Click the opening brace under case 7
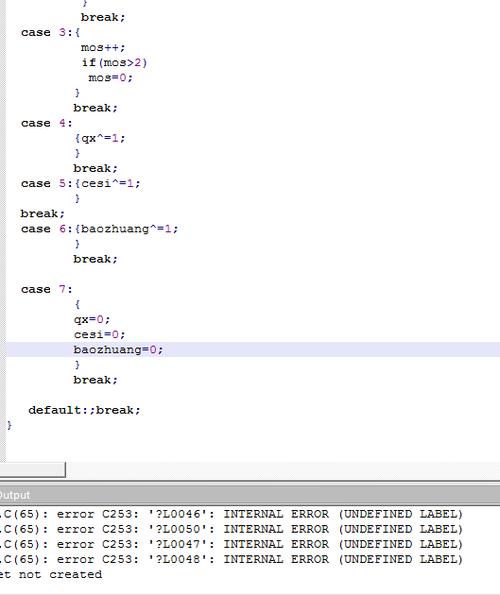The height and width of the screenshot is (595, 500). click(x=77, y=304)
